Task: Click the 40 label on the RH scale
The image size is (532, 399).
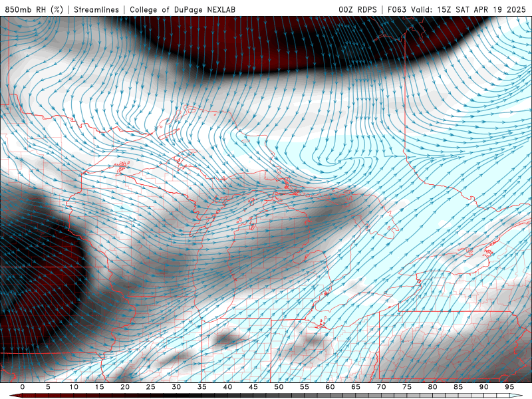Action: (227, 387)
